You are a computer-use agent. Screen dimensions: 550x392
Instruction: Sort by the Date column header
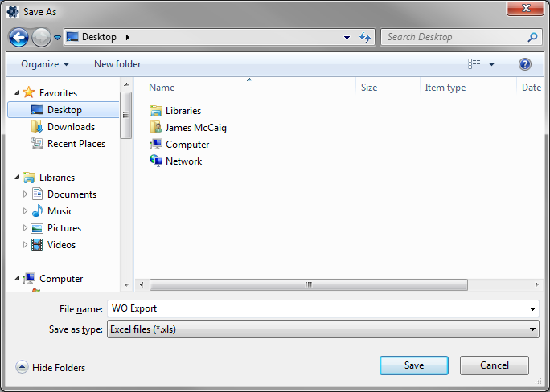click(531, 88)
